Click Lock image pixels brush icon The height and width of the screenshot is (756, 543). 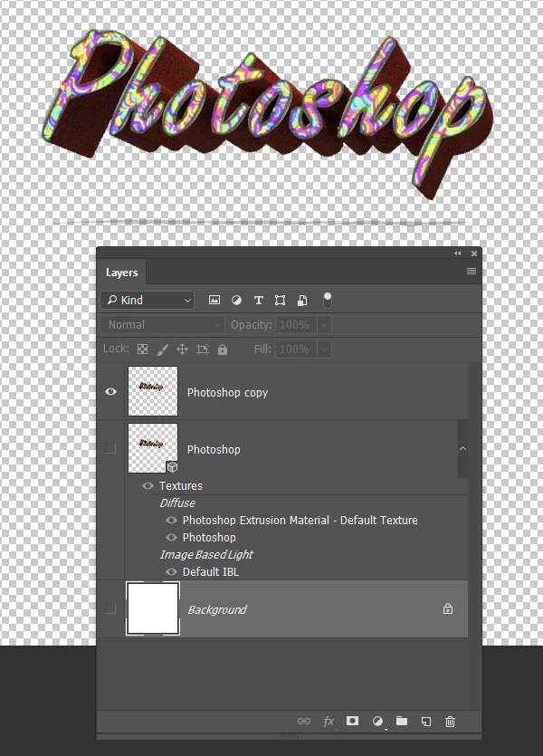click(x=162, y=349)
